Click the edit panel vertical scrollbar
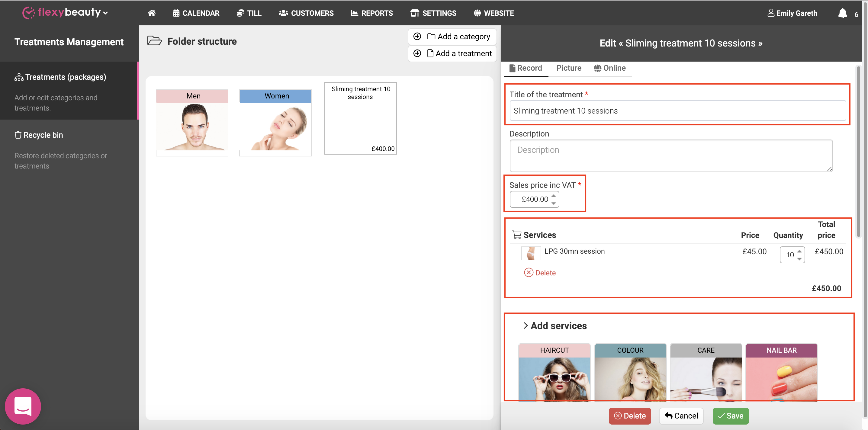The width and height of the screenshot is (868, 430). coord(859,152)
